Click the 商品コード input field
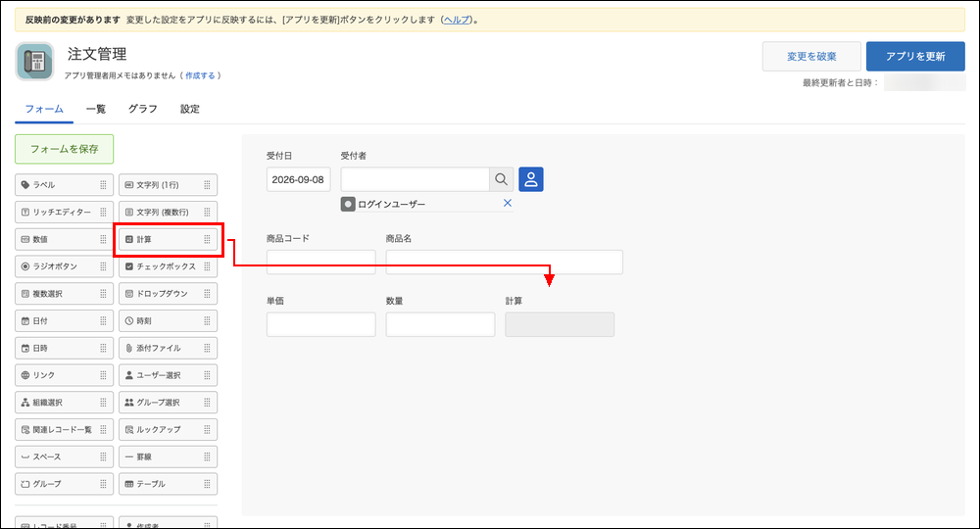Image resolution: width=980 pixels, height=529 pixels. (321, 262)
